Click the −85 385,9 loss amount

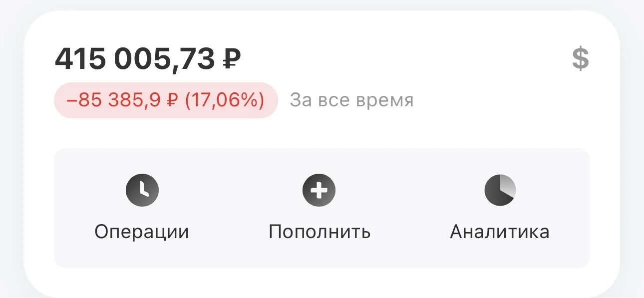point(113,100)
